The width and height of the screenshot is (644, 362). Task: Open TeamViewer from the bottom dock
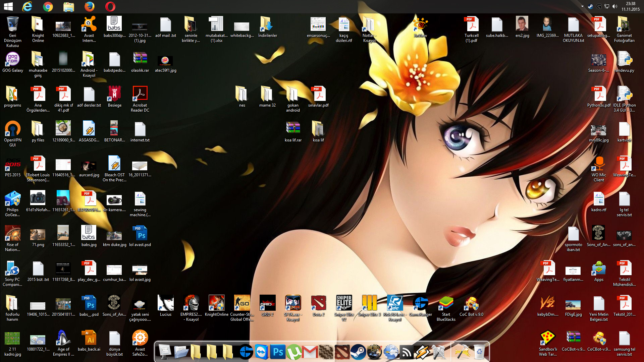coord(262,352)
